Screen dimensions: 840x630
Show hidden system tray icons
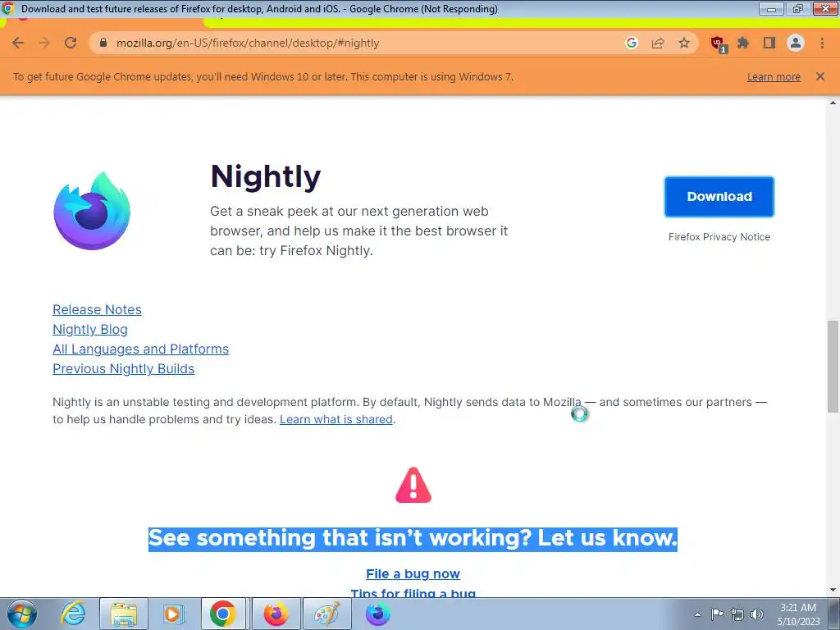click(x=697, y=614)
